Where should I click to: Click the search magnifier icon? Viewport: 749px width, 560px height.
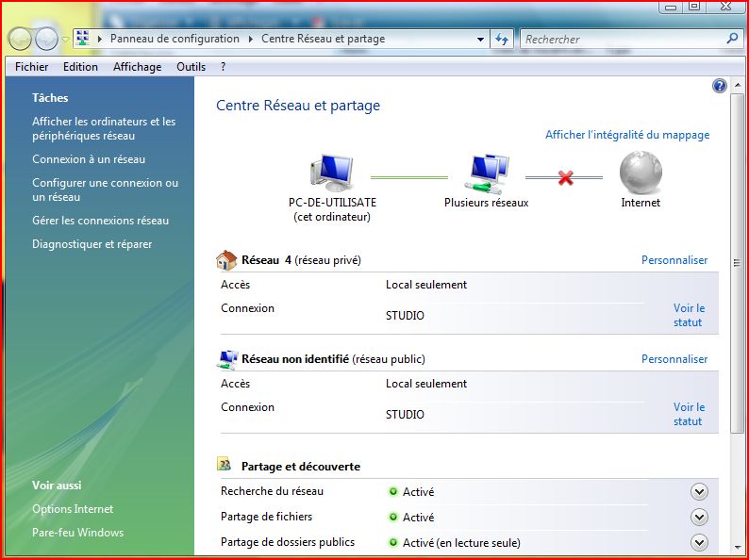[732, 39]
